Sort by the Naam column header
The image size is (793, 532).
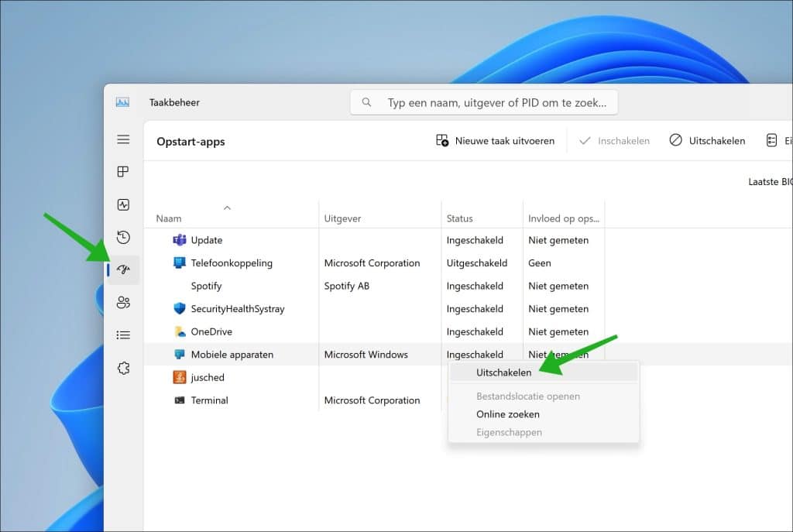(x=168, y=218)
